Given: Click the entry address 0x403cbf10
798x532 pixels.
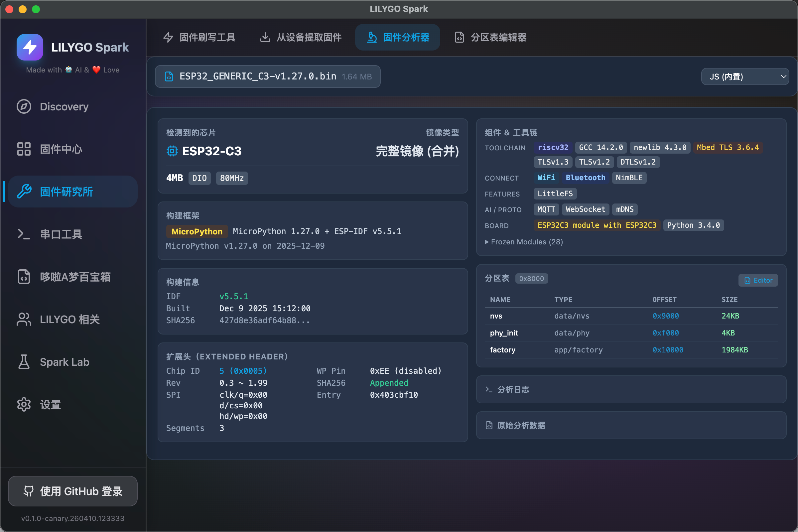Looking at the screenshot, I should (x=394, y=395).
